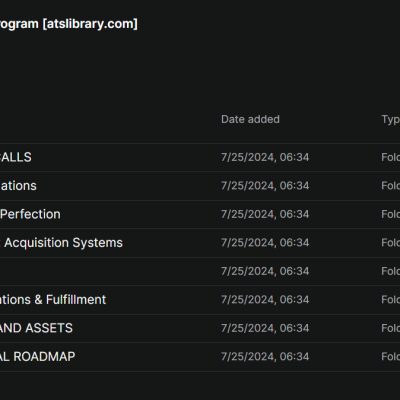Click the Folder type cell in AL ROADMAP row
This screenshot has width=400, height=400.
coord(391,357)
